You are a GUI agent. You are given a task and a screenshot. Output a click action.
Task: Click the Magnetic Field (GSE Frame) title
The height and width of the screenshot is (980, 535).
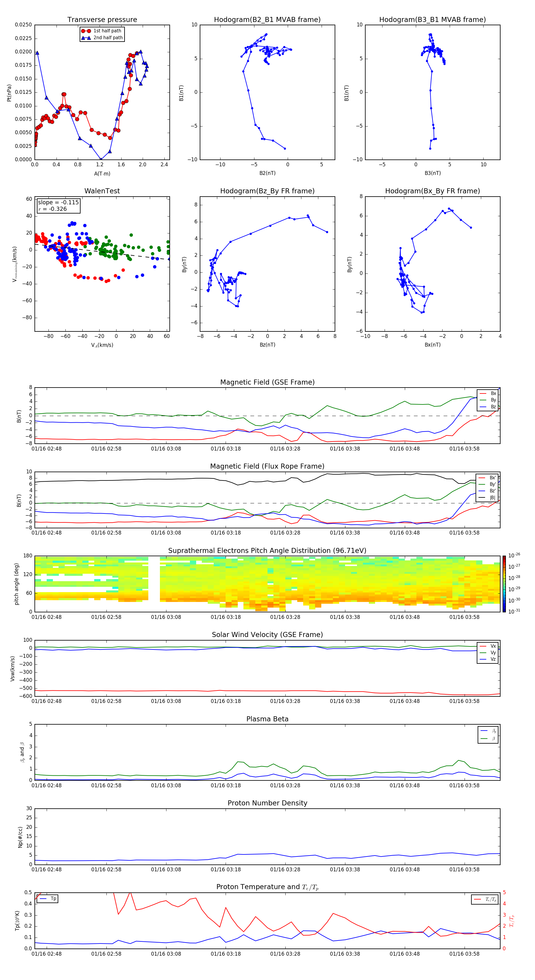click(x=267, y=382)
